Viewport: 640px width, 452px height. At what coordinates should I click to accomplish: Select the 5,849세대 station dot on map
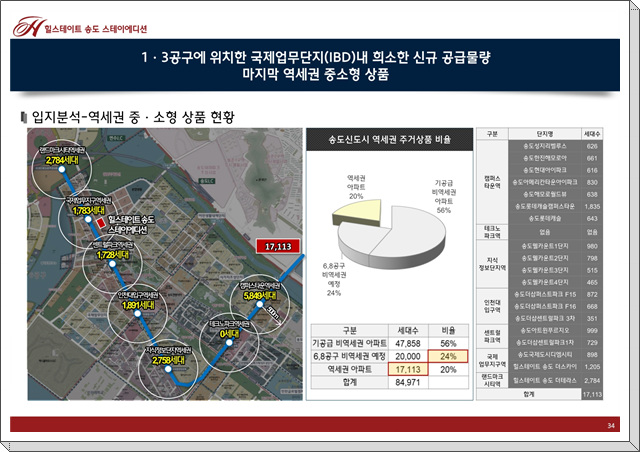click(x=260, y=304)
